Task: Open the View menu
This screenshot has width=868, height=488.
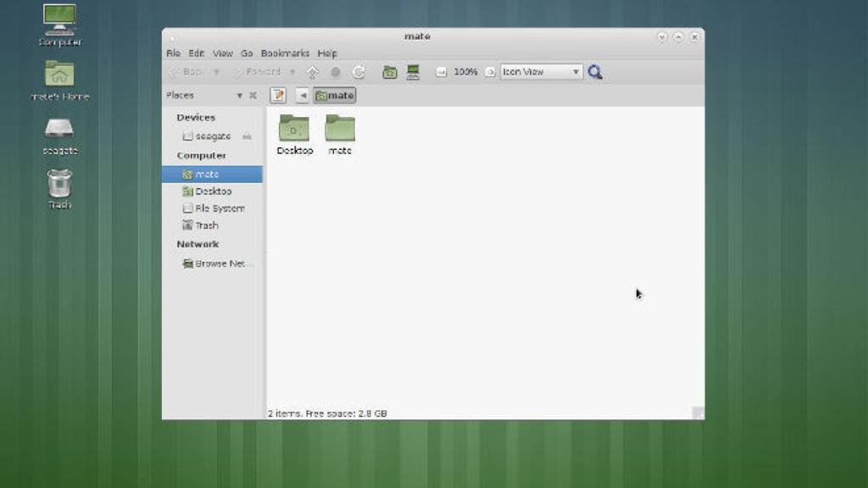Action: click(223, 53)
